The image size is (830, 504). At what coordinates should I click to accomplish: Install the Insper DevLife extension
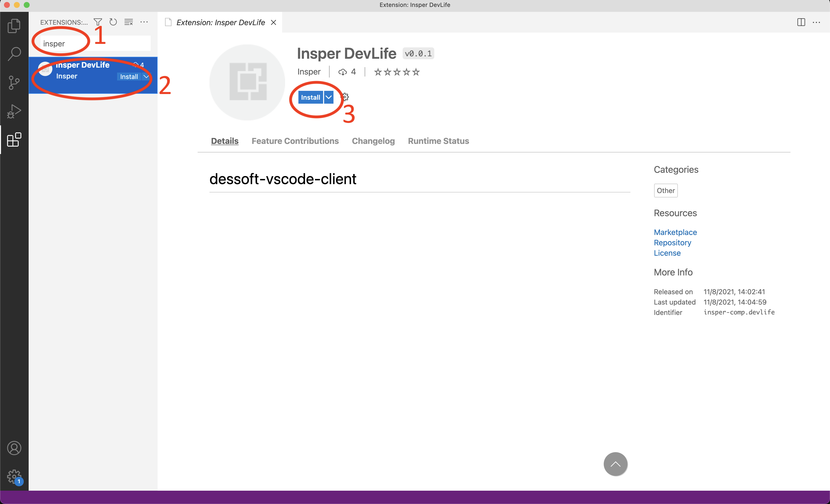coord(311,97)
